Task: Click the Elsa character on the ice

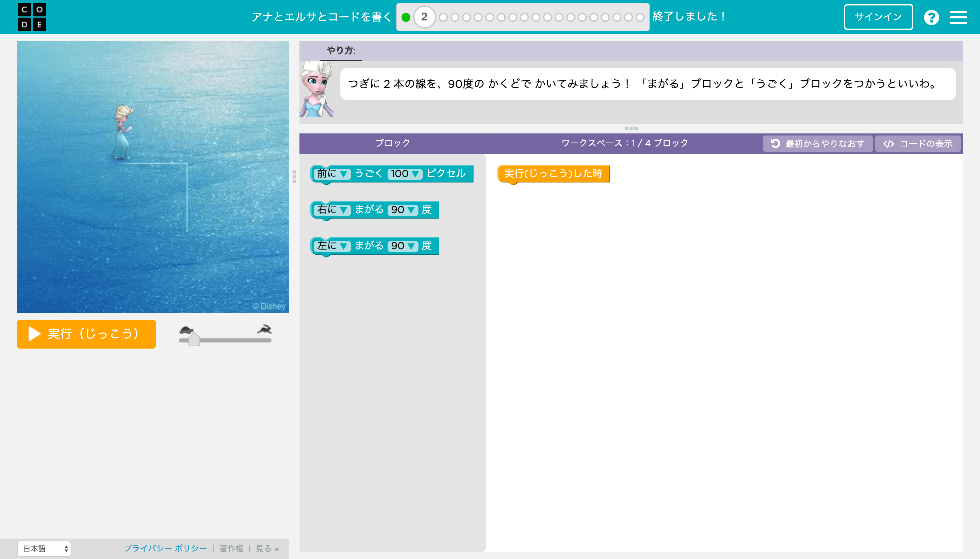Action: (123, 132)
